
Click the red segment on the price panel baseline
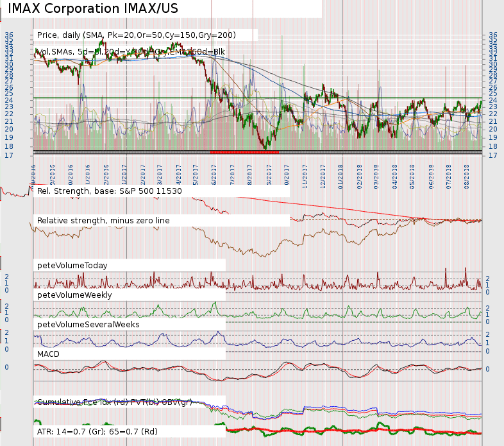click(x=244, y=152)
